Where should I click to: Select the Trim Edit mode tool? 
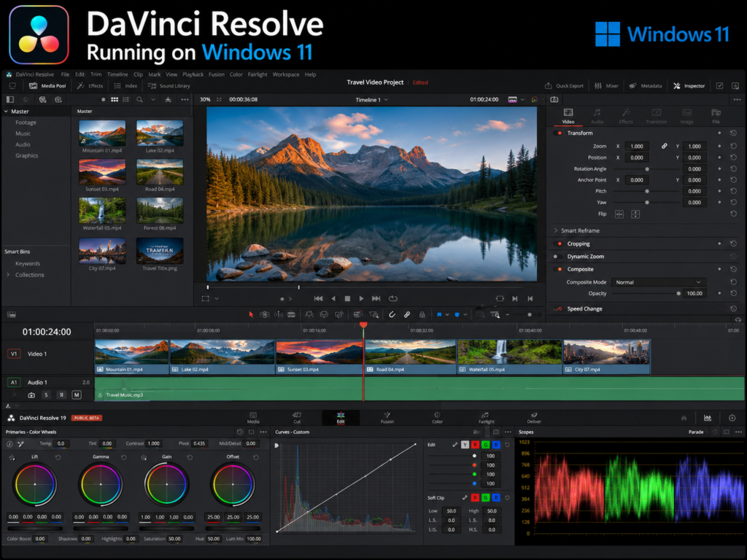[264, 315]
